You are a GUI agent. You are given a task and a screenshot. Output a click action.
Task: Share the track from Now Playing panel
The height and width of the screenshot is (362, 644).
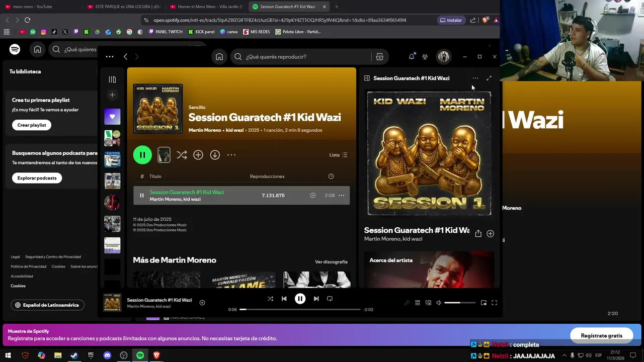click(x=478, y=234)
